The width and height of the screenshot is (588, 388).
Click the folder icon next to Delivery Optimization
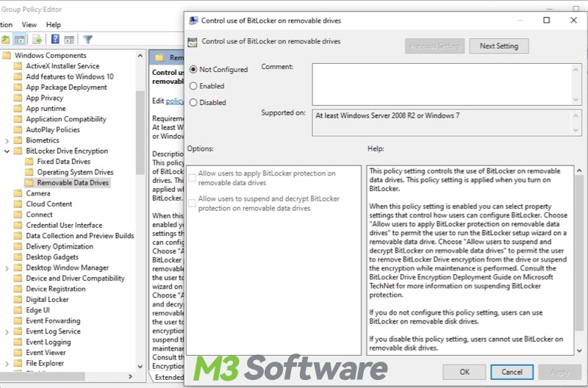18,246
